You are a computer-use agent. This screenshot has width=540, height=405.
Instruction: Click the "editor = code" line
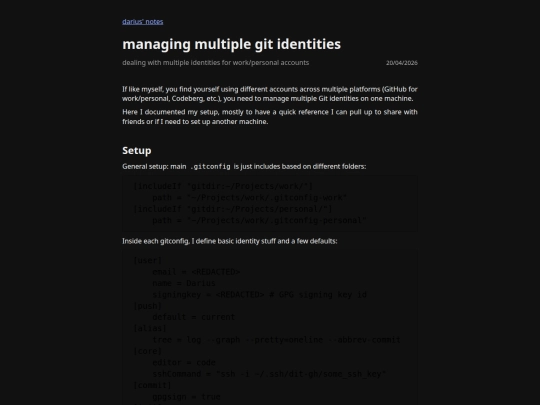click(184, 362)
